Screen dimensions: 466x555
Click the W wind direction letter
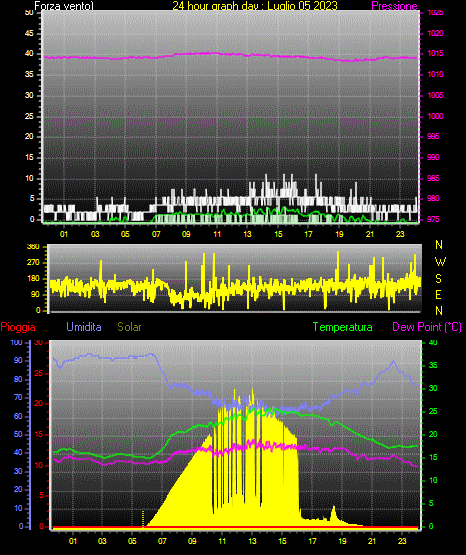(440, 262)
